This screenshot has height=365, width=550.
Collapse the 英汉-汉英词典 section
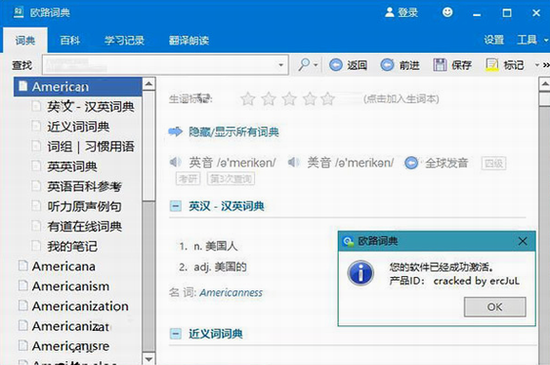175,206
